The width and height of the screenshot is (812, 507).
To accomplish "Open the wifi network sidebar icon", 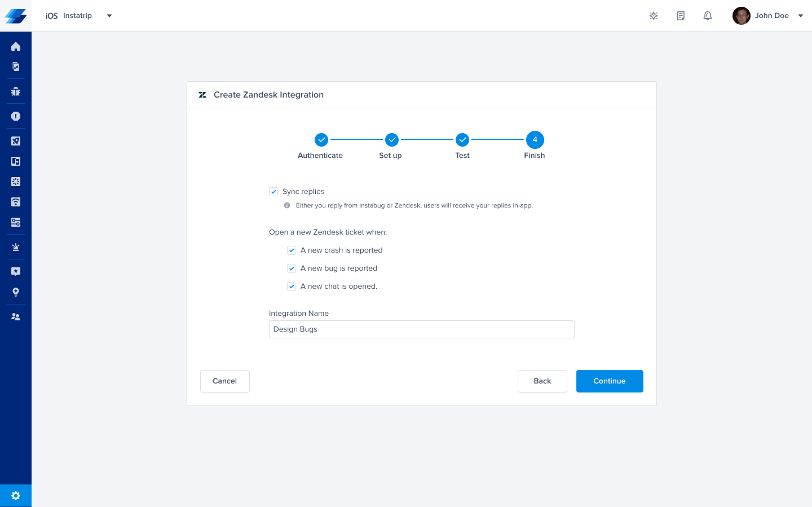I will 16,202.
